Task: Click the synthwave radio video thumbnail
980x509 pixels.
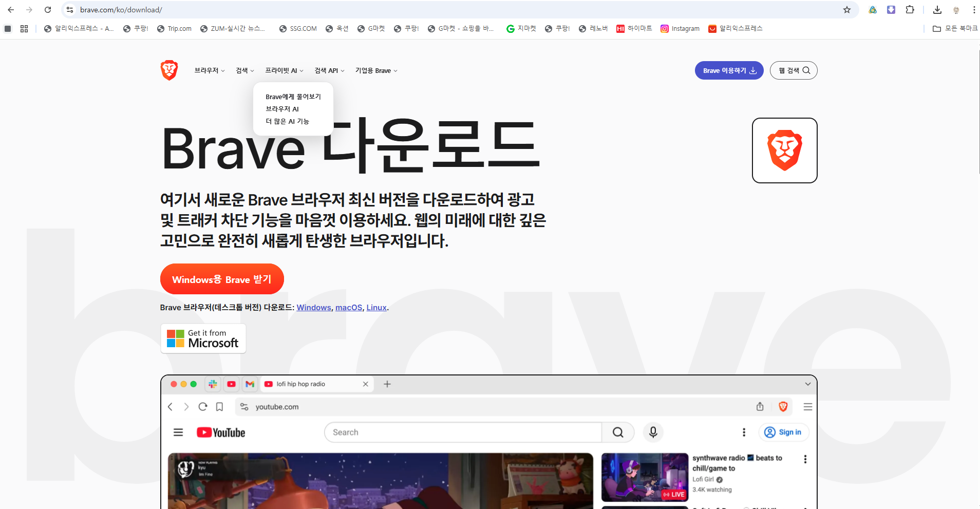Action: pyautogui.click(x=645, y=478)
